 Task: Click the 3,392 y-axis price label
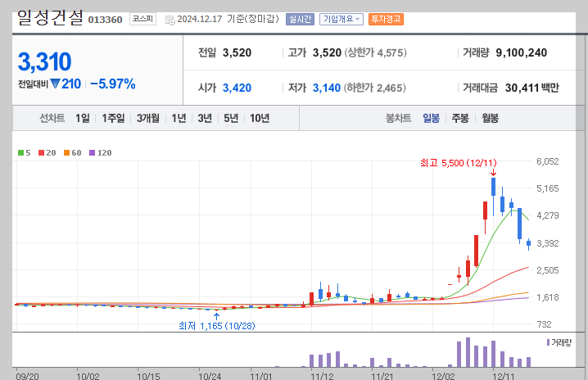pos(548,243)
